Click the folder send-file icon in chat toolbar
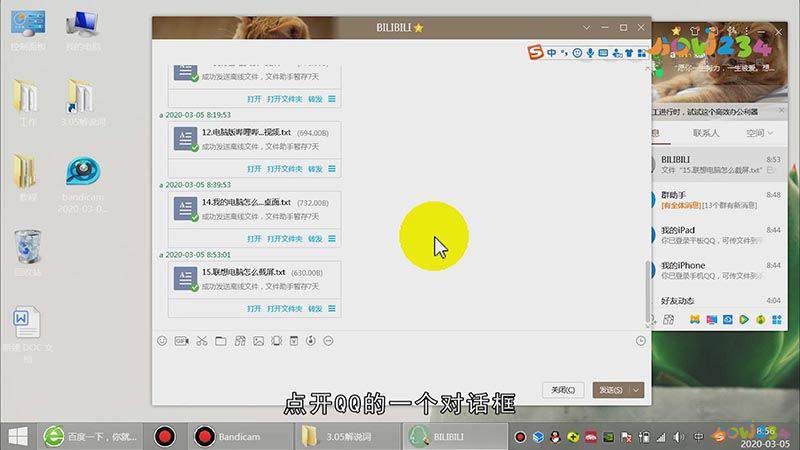This screenshot has width=800, height=450. 220,341
